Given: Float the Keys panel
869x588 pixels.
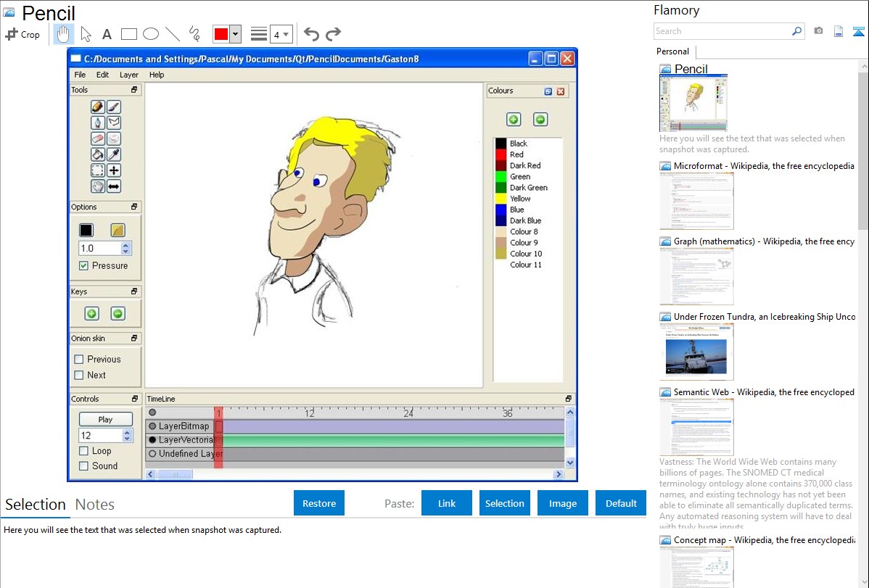Looking at the screenshot, I should (134, 291).
